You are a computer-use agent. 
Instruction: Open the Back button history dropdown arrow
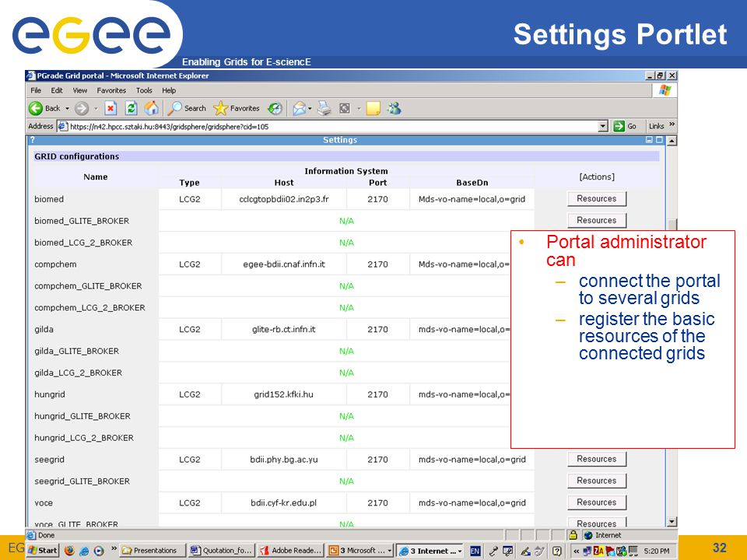(67, 109)
